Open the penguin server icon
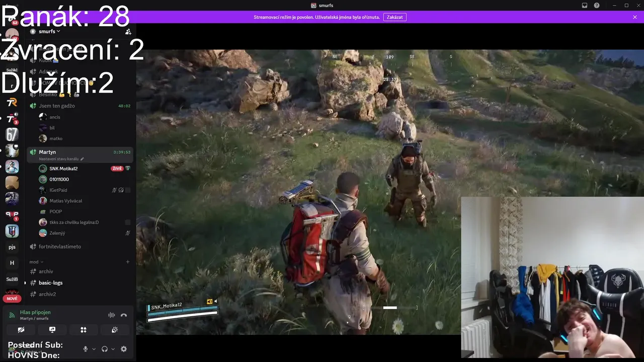The width and height of the screenshot is (644, 362). click(12, 166)
